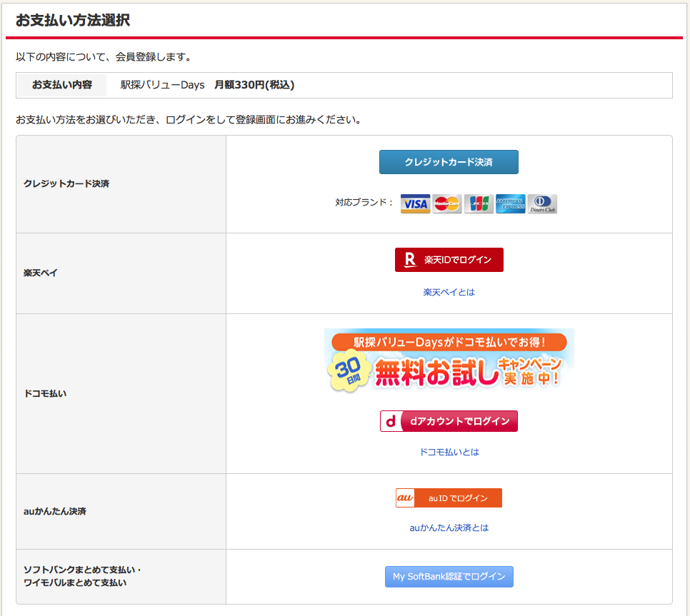Image resolution: width=690 pixels, height=616 pixels.
Task: Click the お支払い方法選択 page heading
Action: (73, 20)
